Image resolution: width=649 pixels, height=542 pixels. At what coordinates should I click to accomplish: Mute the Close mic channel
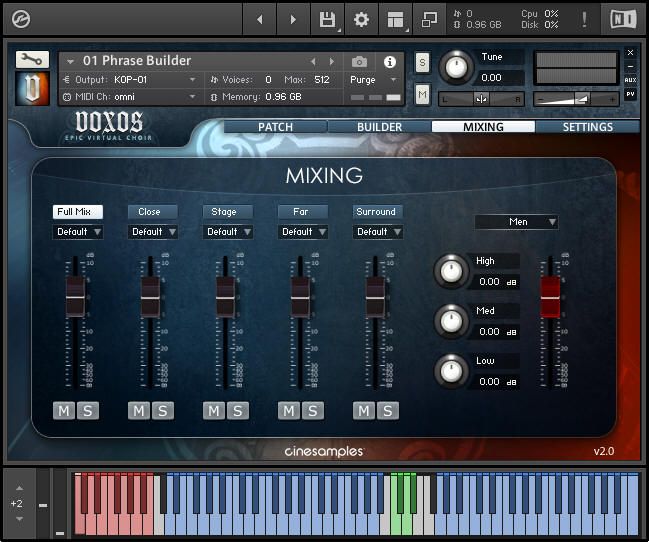tap(139, 411)
